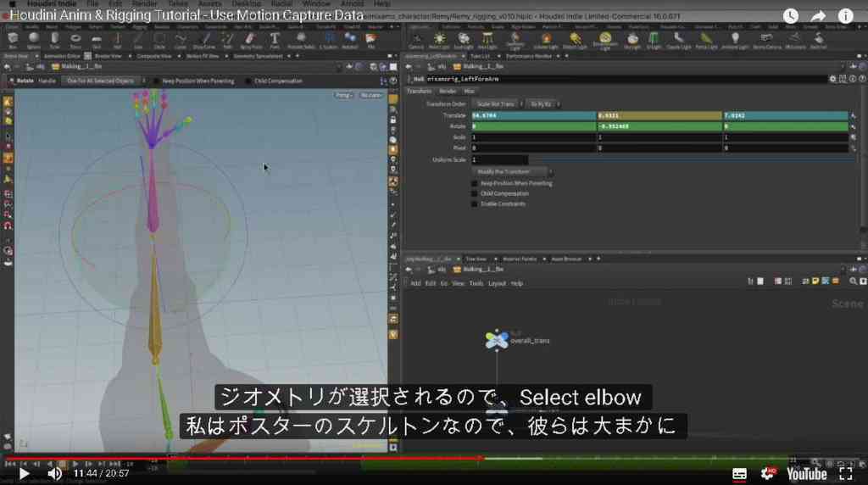Screen dimensions: 868x485
Task: Open the parameter pane gear menu
Action: [832, 79]
